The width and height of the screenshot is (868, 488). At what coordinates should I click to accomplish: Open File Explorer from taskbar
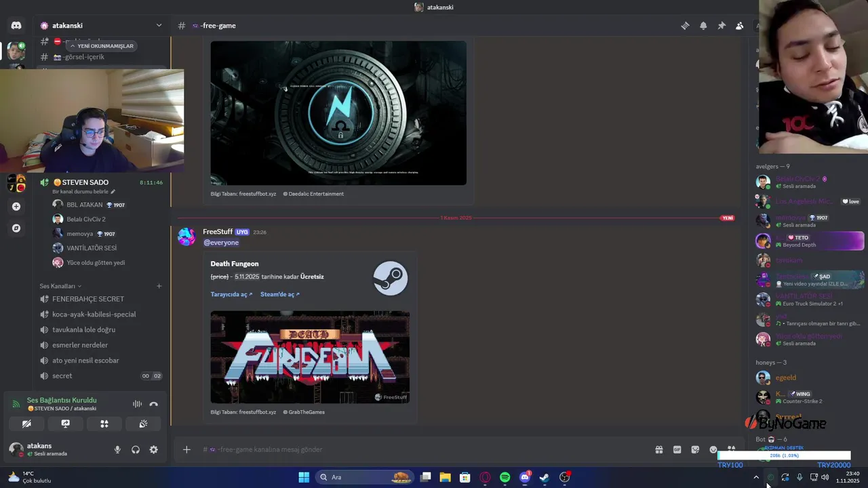(x=445, y=477)
